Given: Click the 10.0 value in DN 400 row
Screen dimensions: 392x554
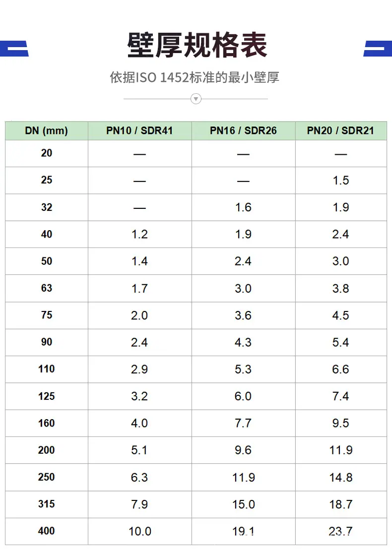Looking at the screenshot, I should (139, 531).
